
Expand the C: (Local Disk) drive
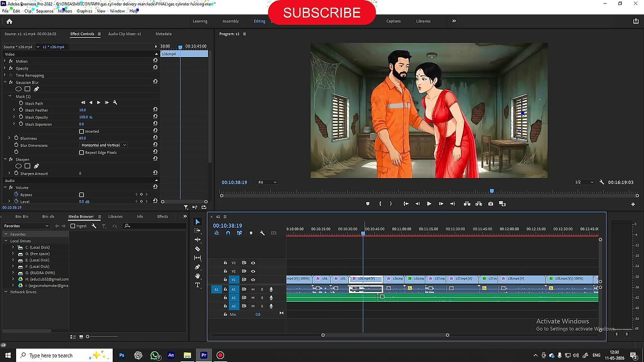[x=13, y=247]
